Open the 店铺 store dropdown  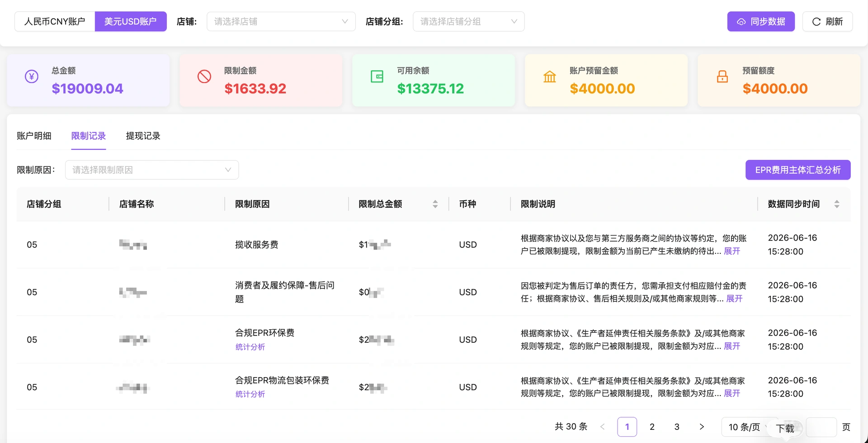point(281,22)
